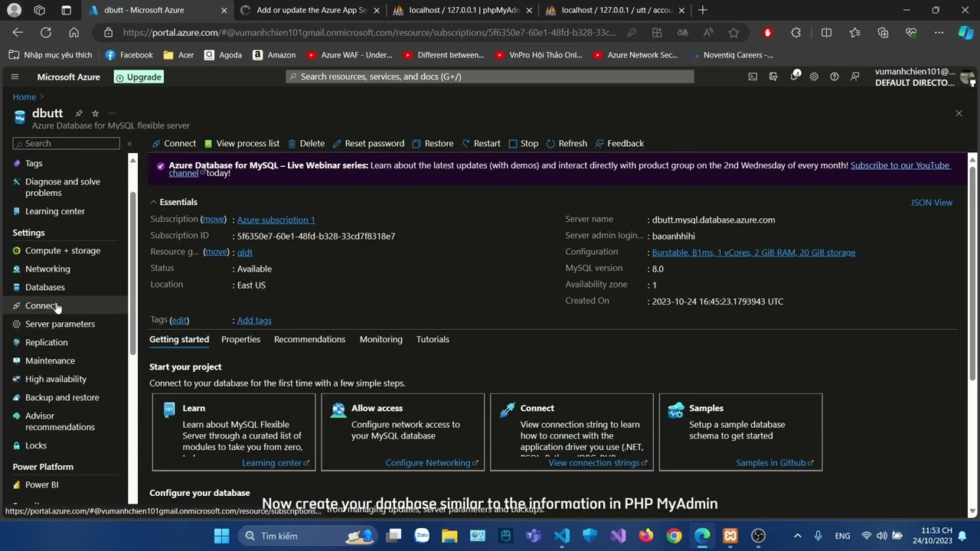Open Cloud Shell icon in Azure header
Screen dimensions: 980x551
(753, 77)
